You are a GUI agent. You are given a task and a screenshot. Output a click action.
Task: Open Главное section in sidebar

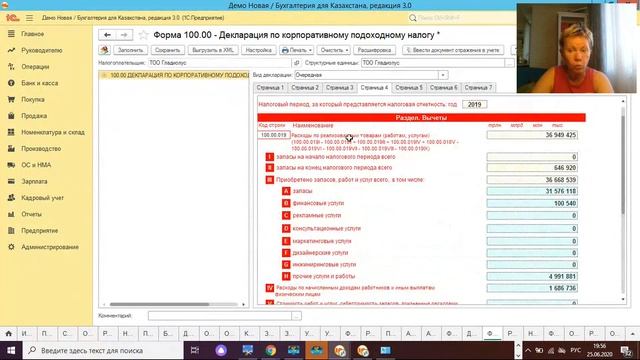[x=33, y=34]
